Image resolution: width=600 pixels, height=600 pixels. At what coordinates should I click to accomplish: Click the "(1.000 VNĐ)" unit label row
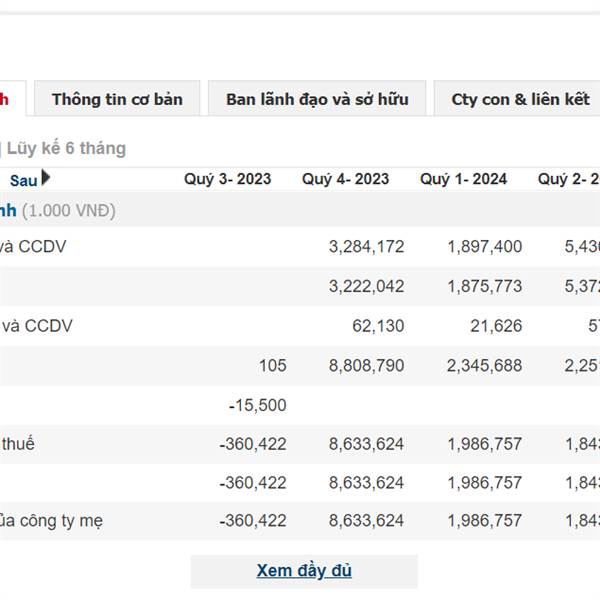coord(68,211)
